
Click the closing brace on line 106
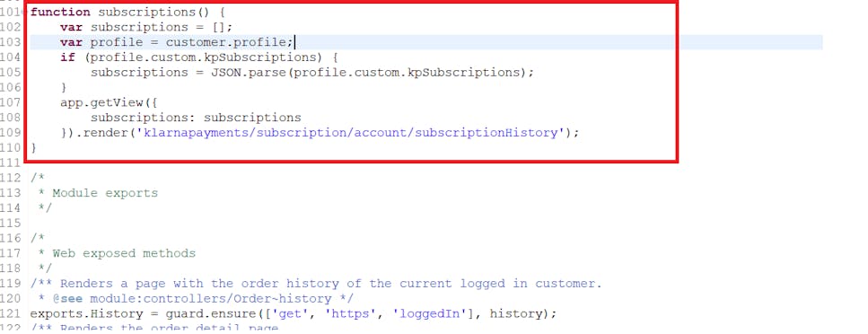pos(65,87)
